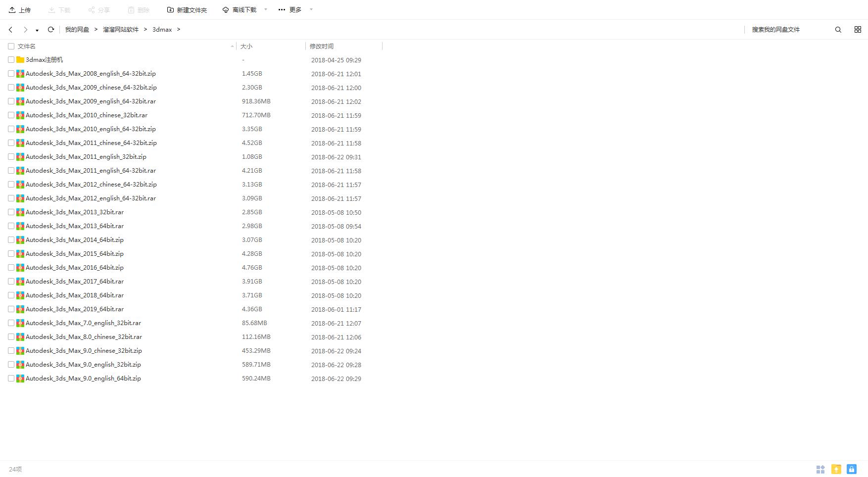868x477 pixels.
Task: Click archive icon of 3ds_Max_2012_english_64-32bit.rar
Action: pyautogui.click(x=20, y=198)
